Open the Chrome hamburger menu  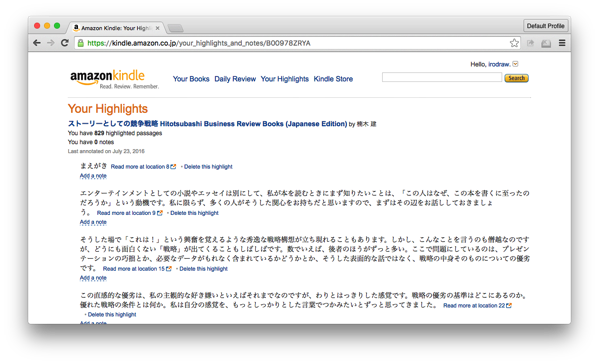562,43
